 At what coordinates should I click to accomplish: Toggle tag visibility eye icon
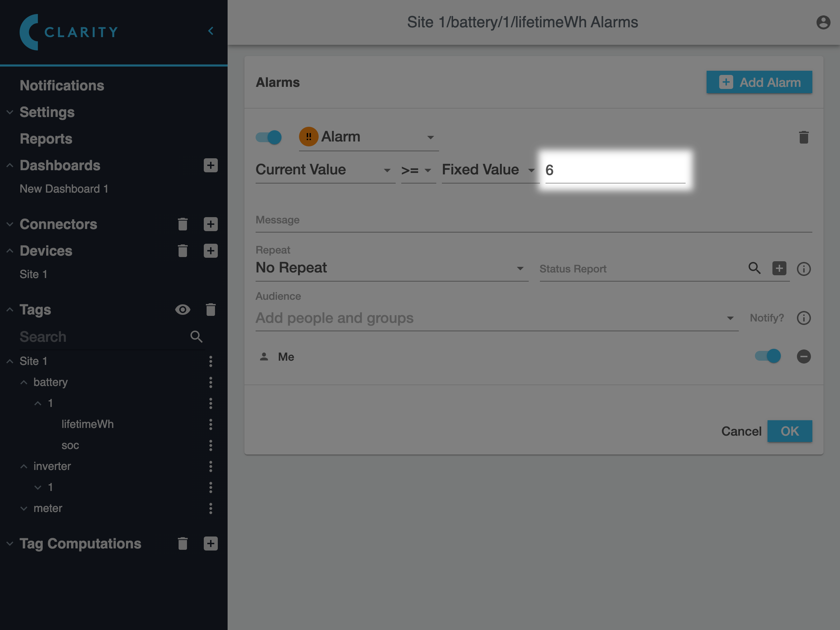183,310
